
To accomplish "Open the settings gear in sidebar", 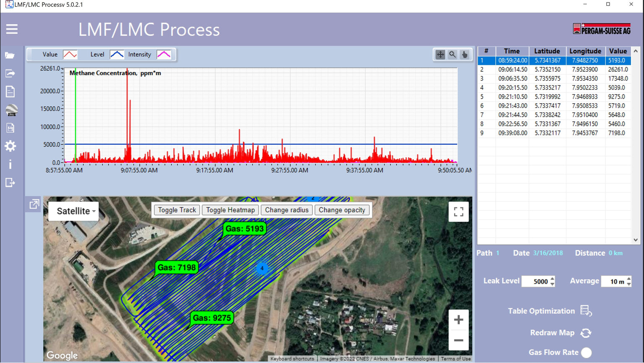I will click(10, 146).
